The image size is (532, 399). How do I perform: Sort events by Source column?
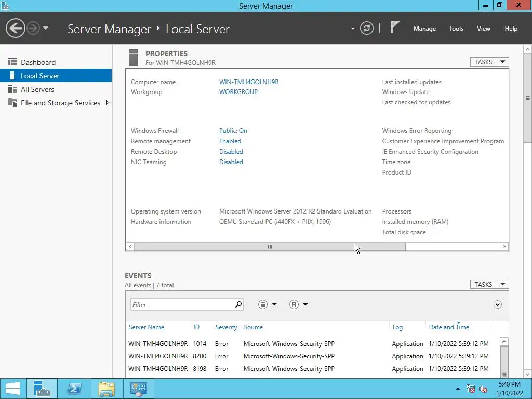coord(253,327)
